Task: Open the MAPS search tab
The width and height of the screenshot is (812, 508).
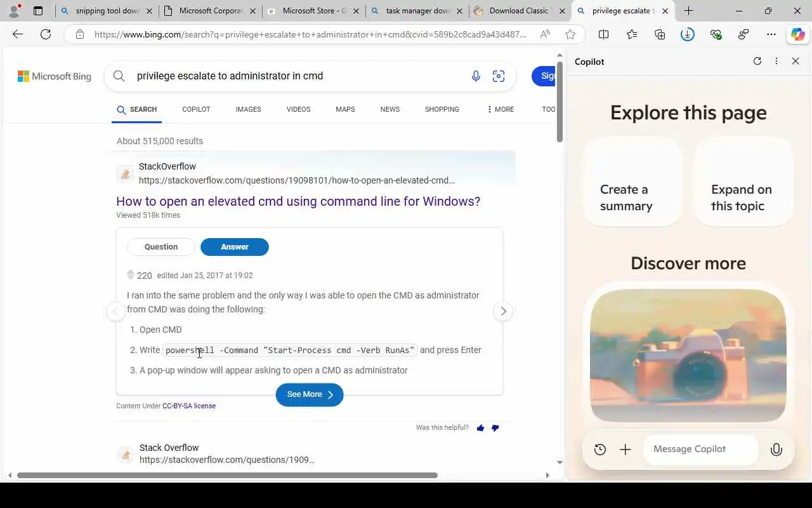Action: click(345, 109)
